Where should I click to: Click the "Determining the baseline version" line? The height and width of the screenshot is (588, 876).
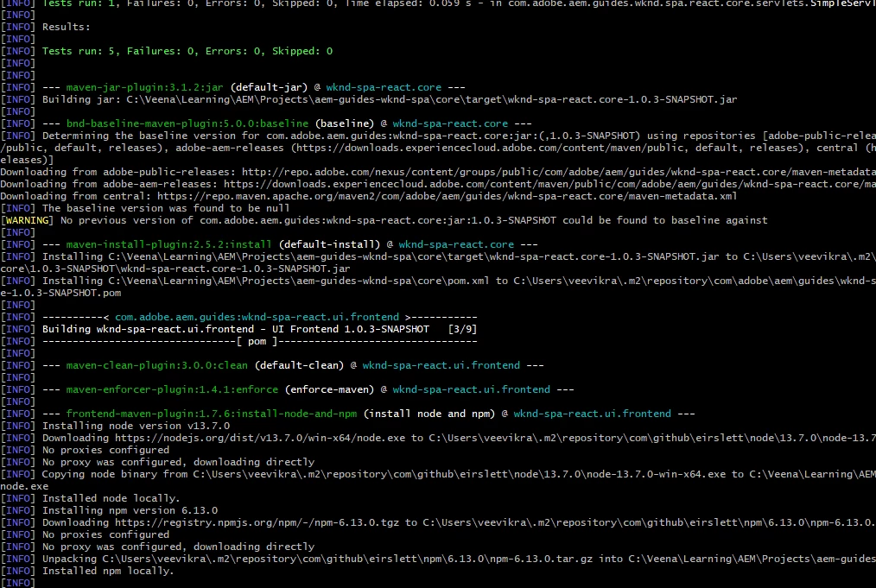click(x=459, y=136)
